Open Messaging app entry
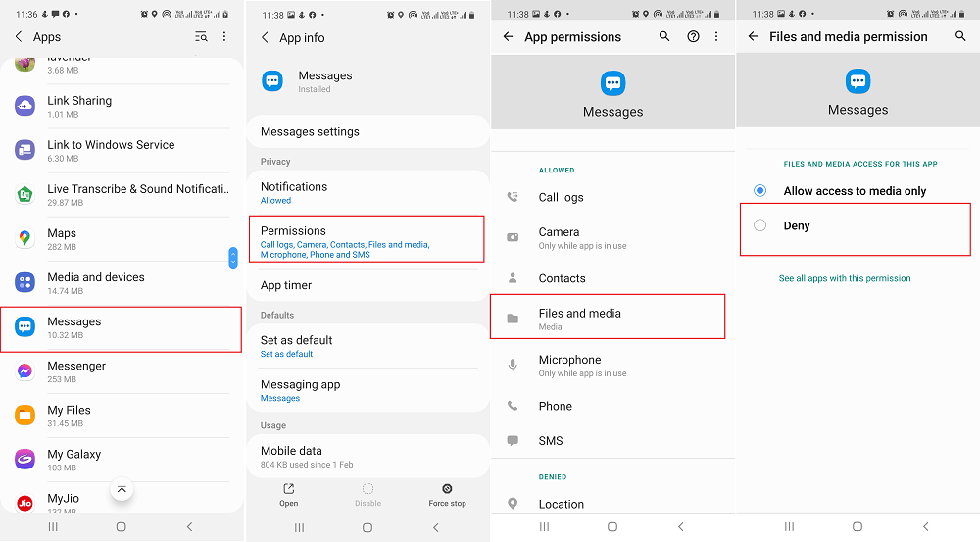980x542 pixels. pyautogui.click(x=367, y=391)
